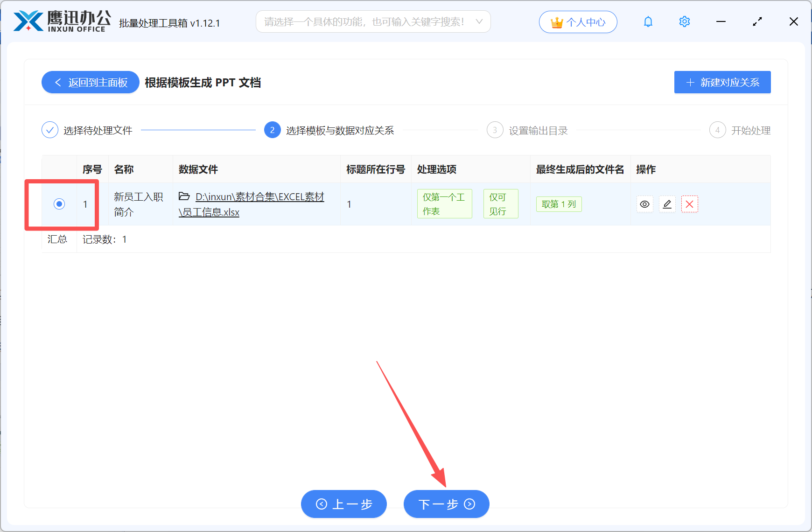Toggle the 仅第一个工作表 processing option

click(444, 203)
